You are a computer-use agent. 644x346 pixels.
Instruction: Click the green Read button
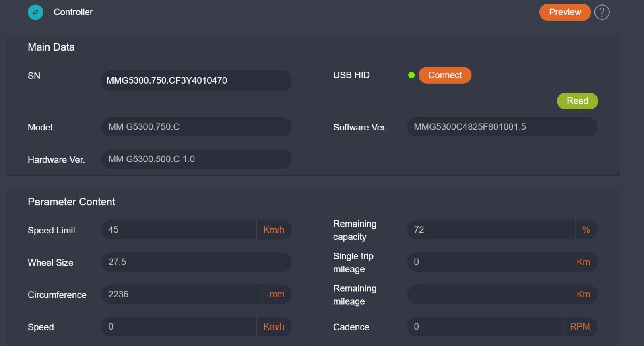coord(577,101)
